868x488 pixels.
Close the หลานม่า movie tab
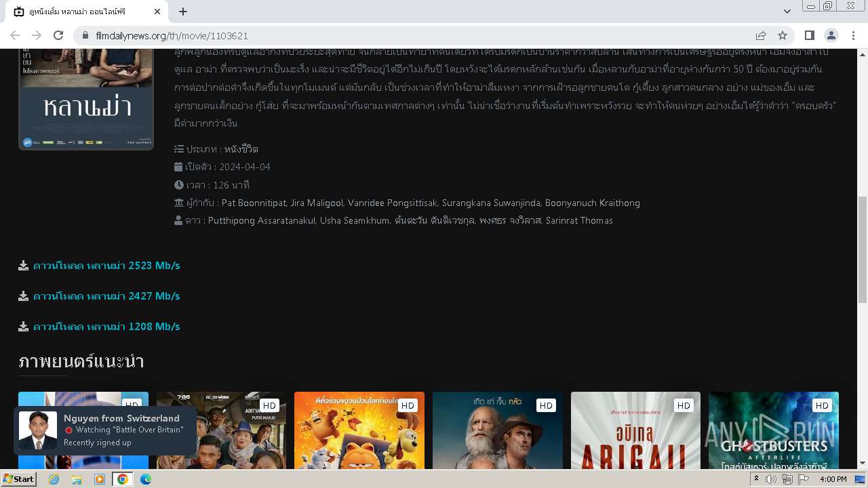point(157,12)
